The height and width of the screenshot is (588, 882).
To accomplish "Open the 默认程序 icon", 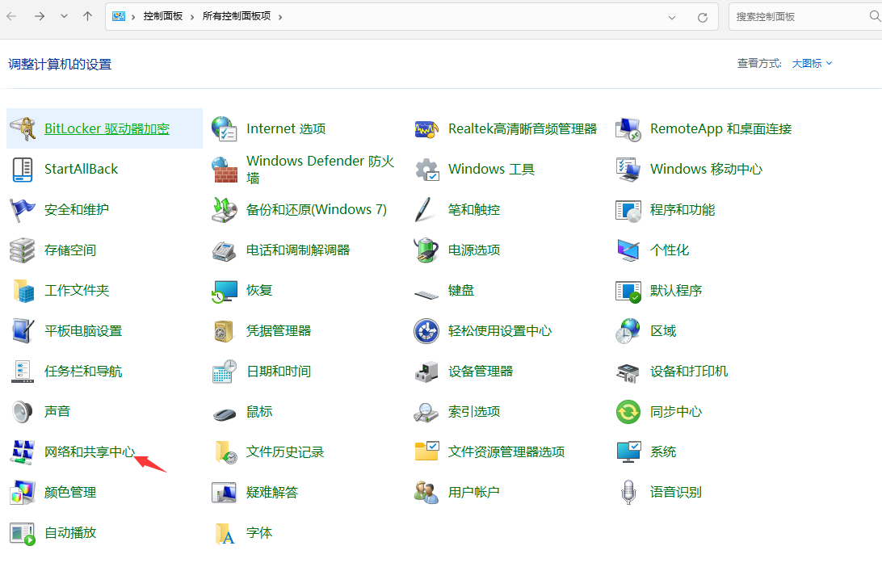I will [628, 292].
